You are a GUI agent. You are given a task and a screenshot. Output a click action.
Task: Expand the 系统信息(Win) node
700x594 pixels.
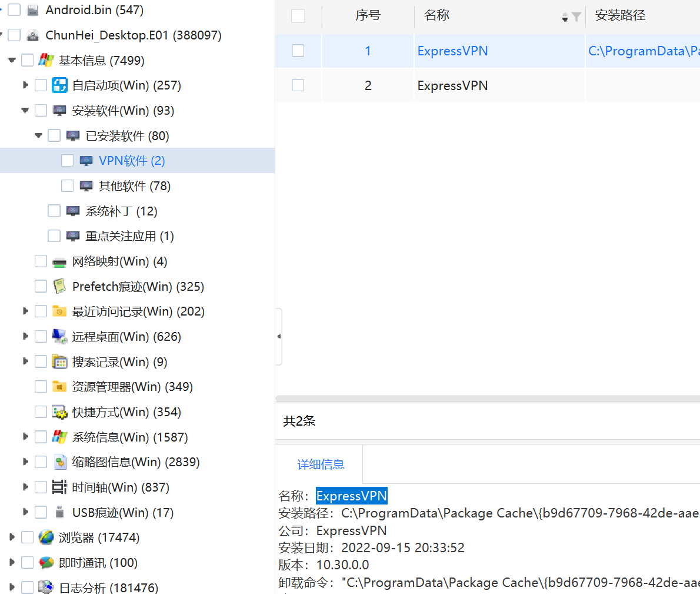25,436
